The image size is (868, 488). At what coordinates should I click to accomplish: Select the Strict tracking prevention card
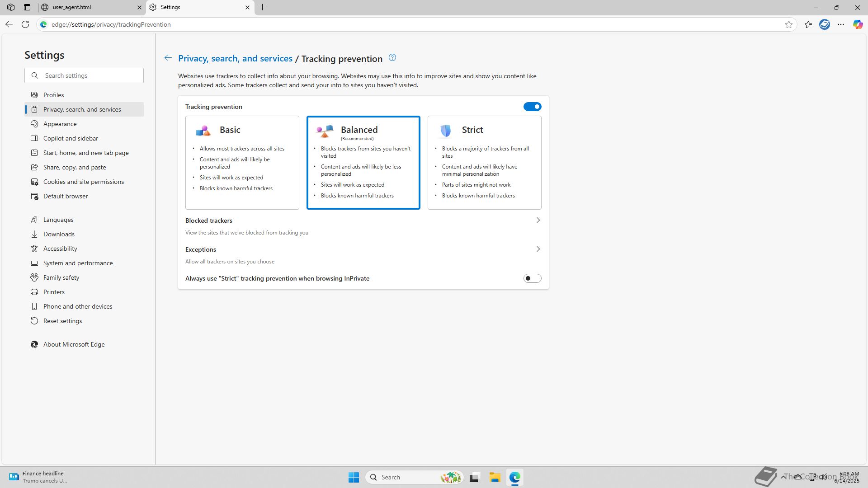(x=484, y=163)
